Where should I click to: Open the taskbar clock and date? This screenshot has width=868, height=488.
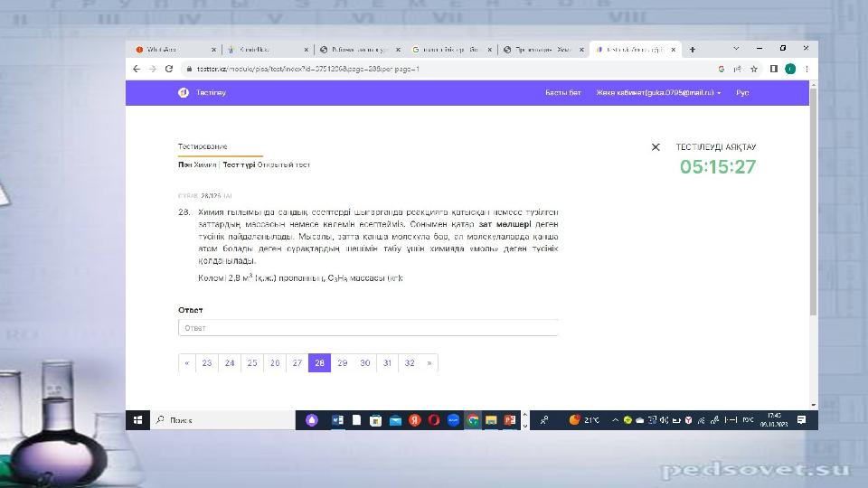coord(774,420)
